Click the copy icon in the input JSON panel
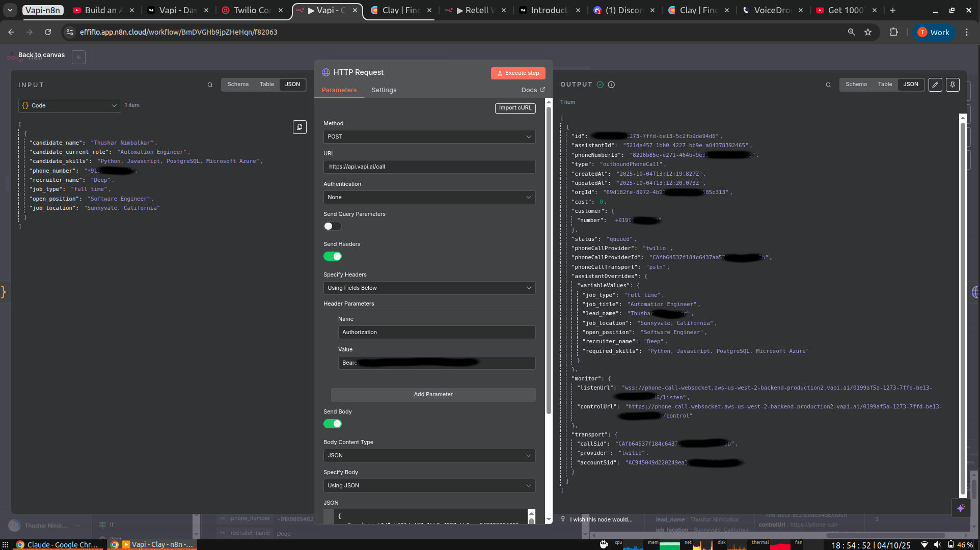 pos(300,127)
